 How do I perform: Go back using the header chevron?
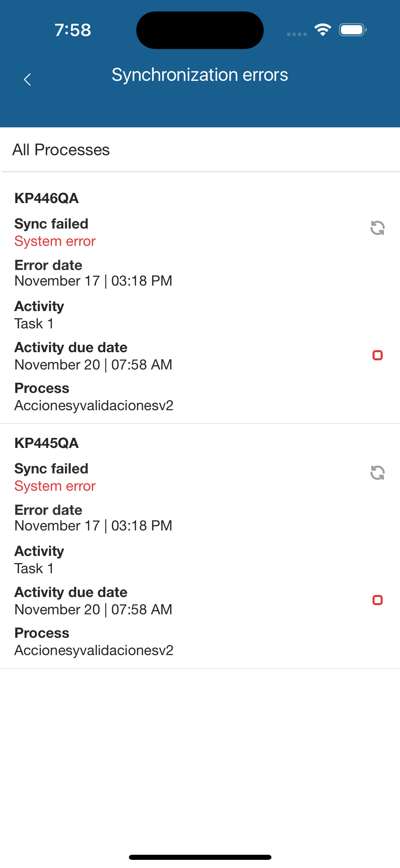point(27,79)
